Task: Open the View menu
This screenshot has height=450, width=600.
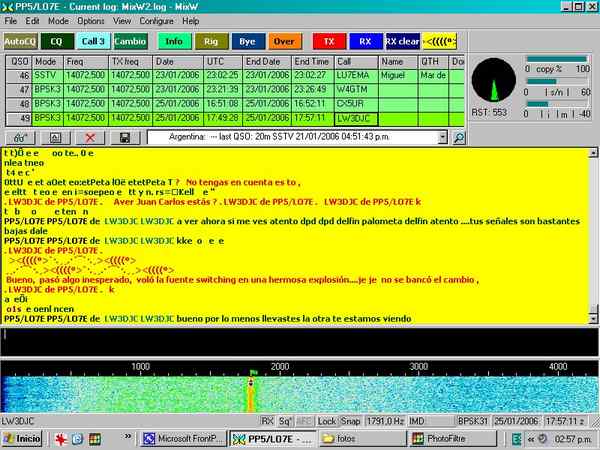Action: click(x=122, y=21)
